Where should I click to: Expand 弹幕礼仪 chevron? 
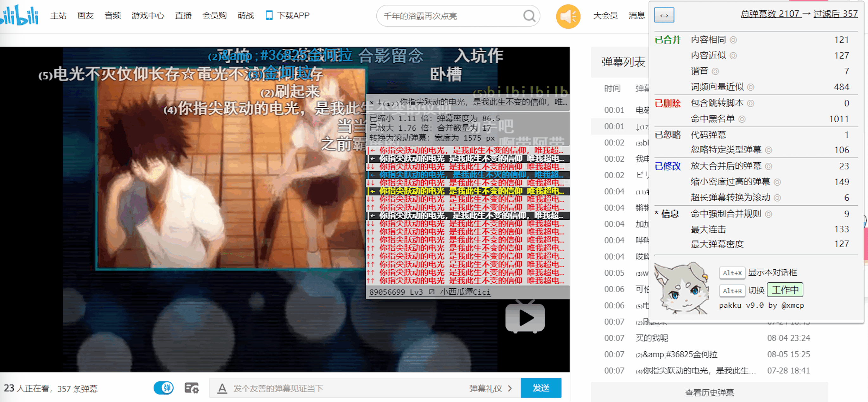[x=509, y=388]
